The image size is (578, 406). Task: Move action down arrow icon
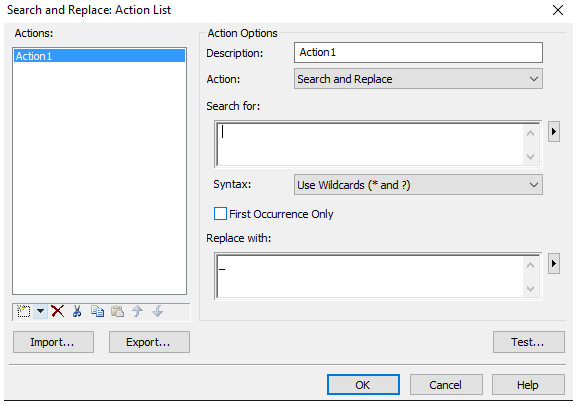coord(157,312)
